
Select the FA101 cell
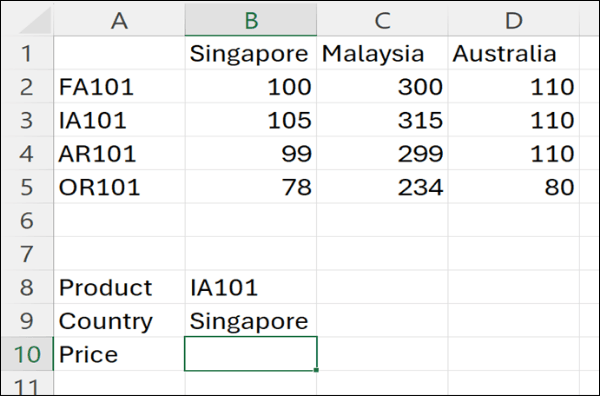point(119,86)
